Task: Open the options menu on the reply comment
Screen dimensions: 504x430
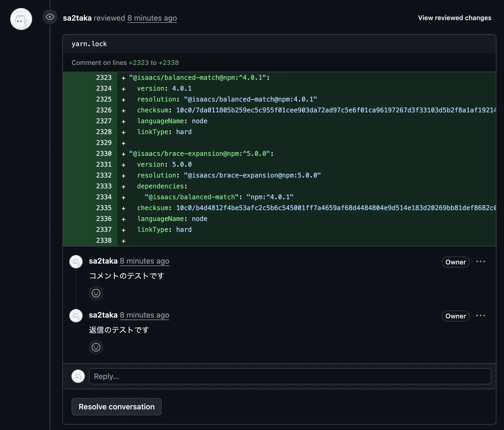Action: [481, 316]
